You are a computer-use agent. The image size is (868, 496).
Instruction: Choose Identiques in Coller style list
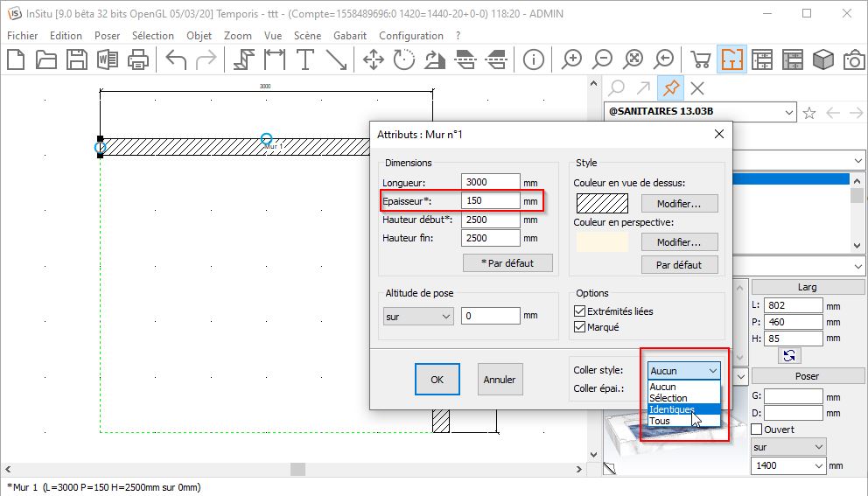(672, 409)
